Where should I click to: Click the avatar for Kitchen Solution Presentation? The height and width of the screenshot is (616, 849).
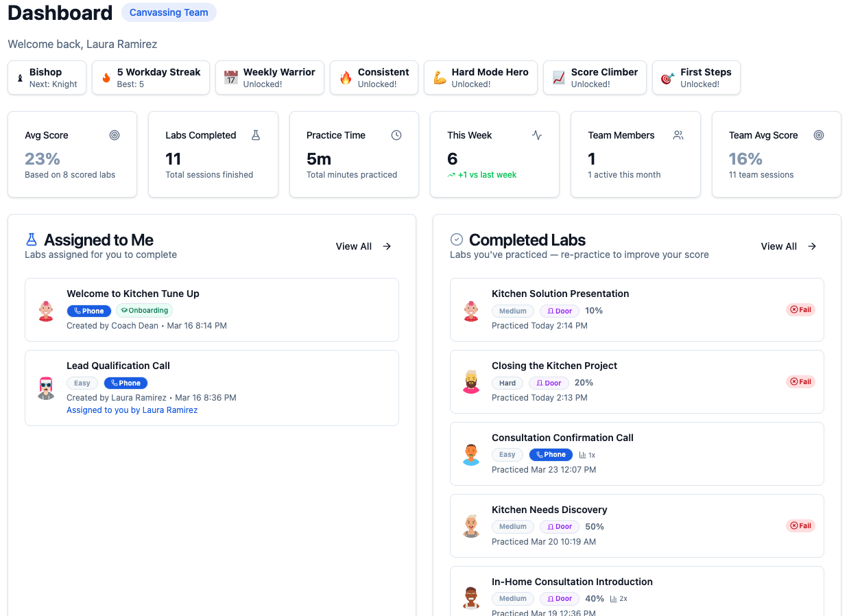[x=471, y=310]
